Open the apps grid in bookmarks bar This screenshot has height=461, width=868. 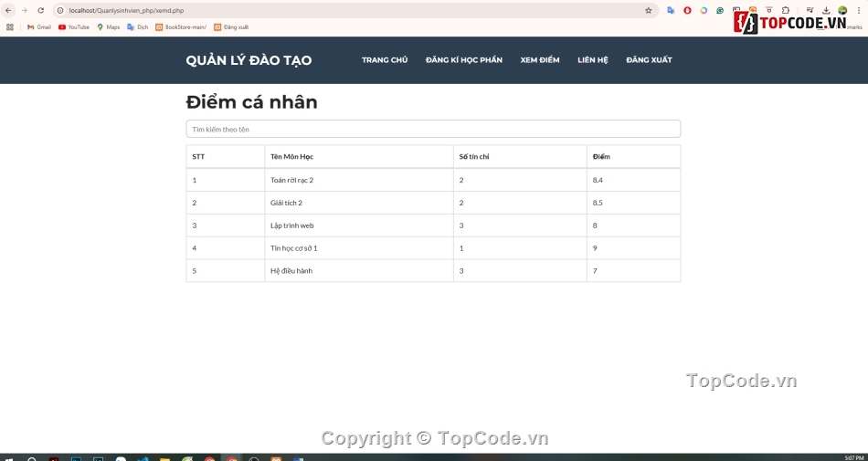[x=10, y=27]
